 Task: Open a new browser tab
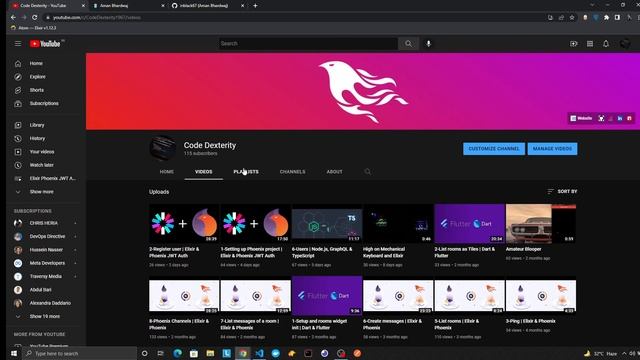(x=255, y=6)
